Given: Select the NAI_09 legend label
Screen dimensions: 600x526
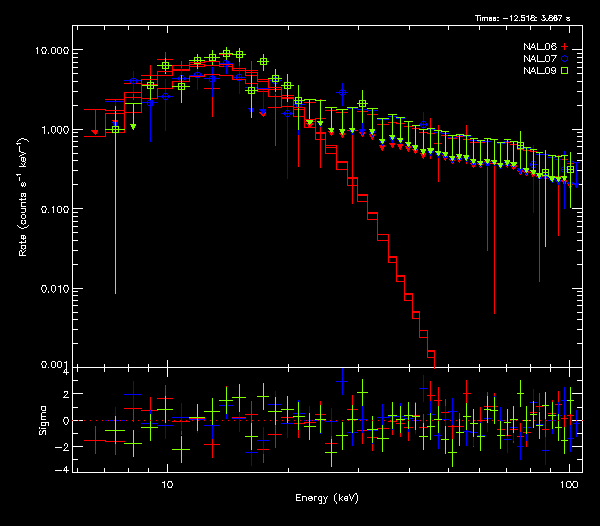Looking at the screenshot, I should click(540, 72).
